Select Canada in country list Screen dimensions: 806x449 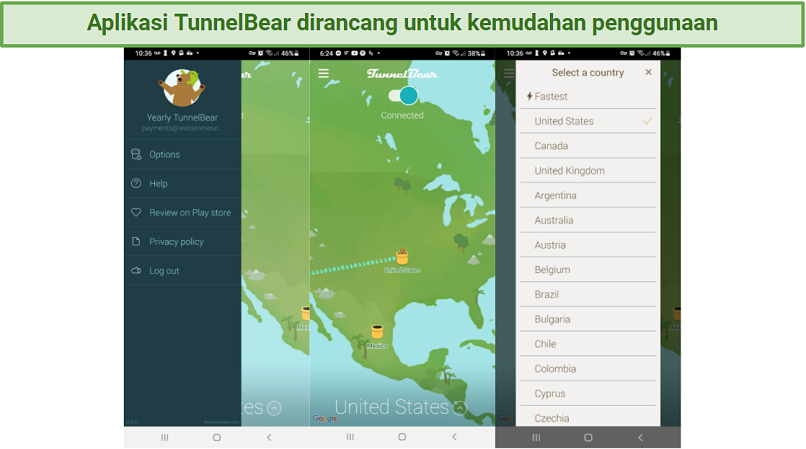pos(588,146)
